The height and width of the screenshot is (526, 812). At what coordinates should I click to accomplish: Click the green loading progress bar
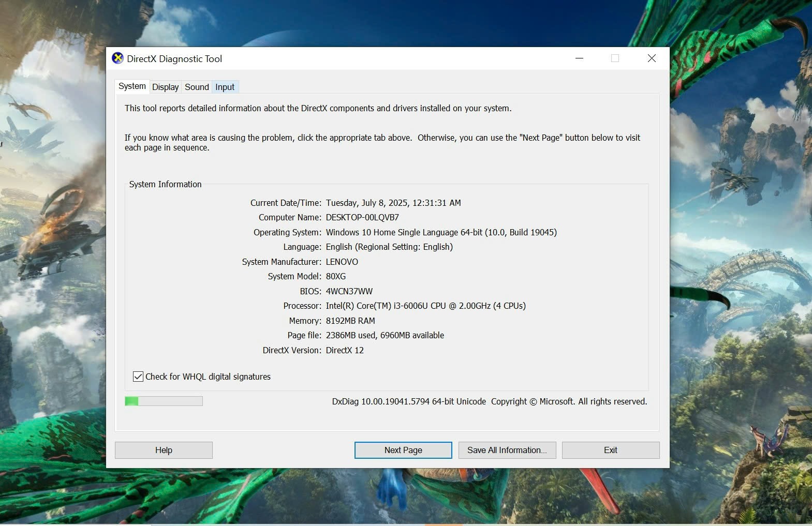pos(164,401)
